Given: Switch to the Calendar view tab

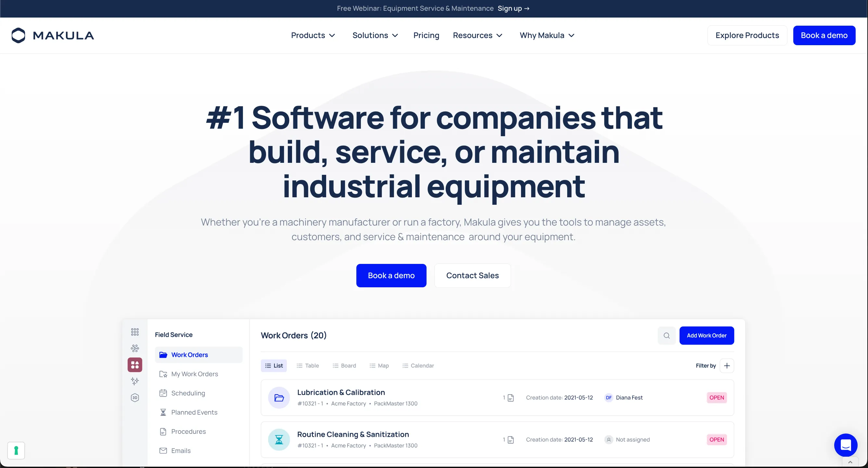Looking at the screenshot, I should click(418, 366).
